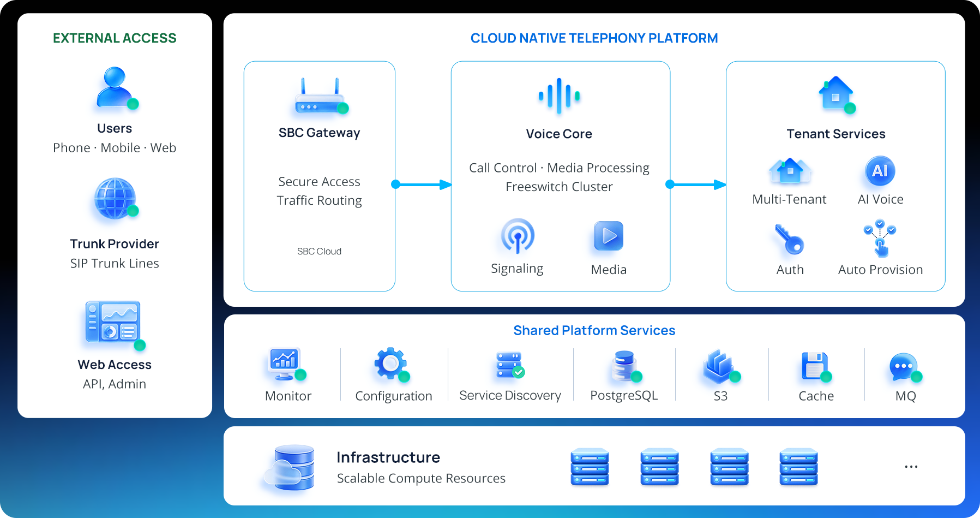Image resolution: width=980 pixels, height=518 pixels.
Task: Click the Service Discovery server icon
Action: (510, 365)
